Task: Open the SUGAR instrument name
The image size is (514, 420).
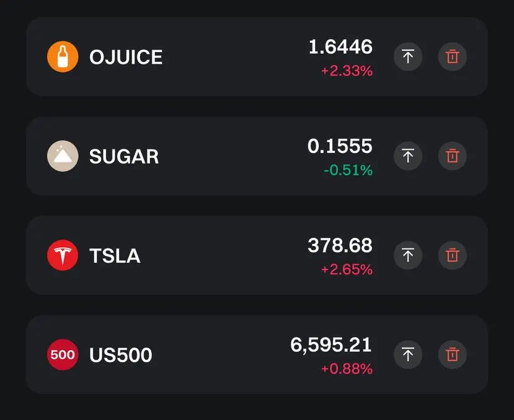Action: (124, 156)
